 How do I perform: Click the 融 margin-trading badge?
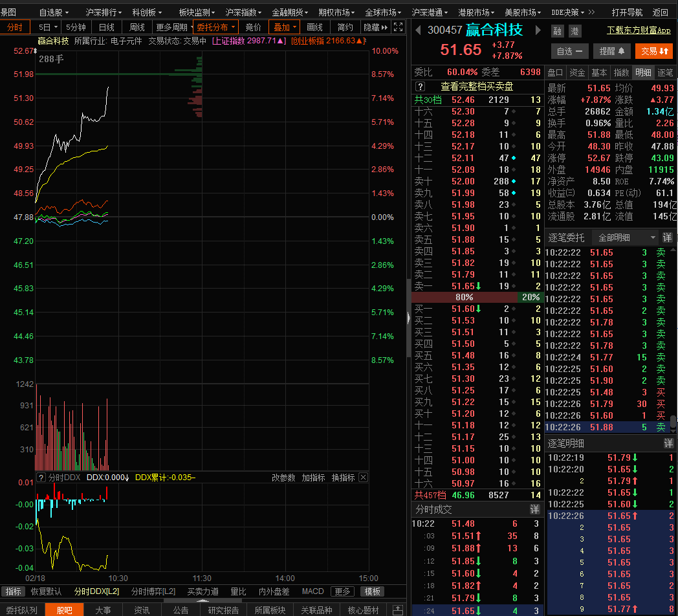pyautogui.click(x=558, y=31)
